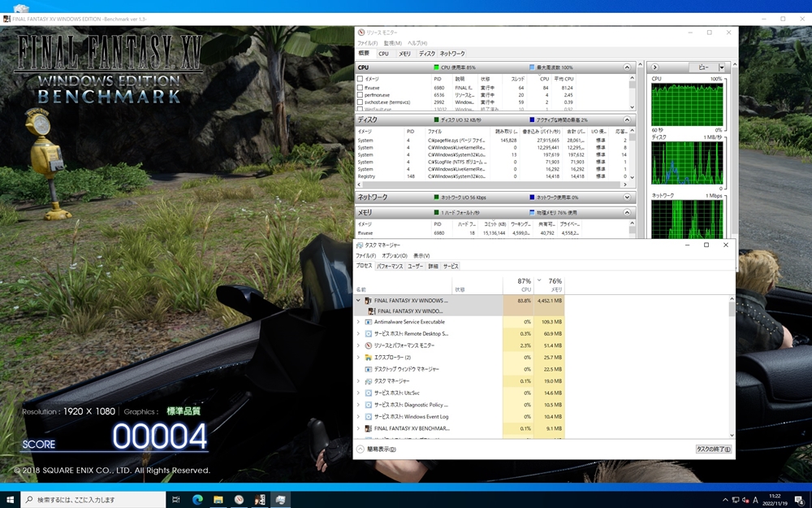The image size is (812, 508).
Task: Expand the ネットワーク section in Resource Monitor
Action: pos(627,198)
